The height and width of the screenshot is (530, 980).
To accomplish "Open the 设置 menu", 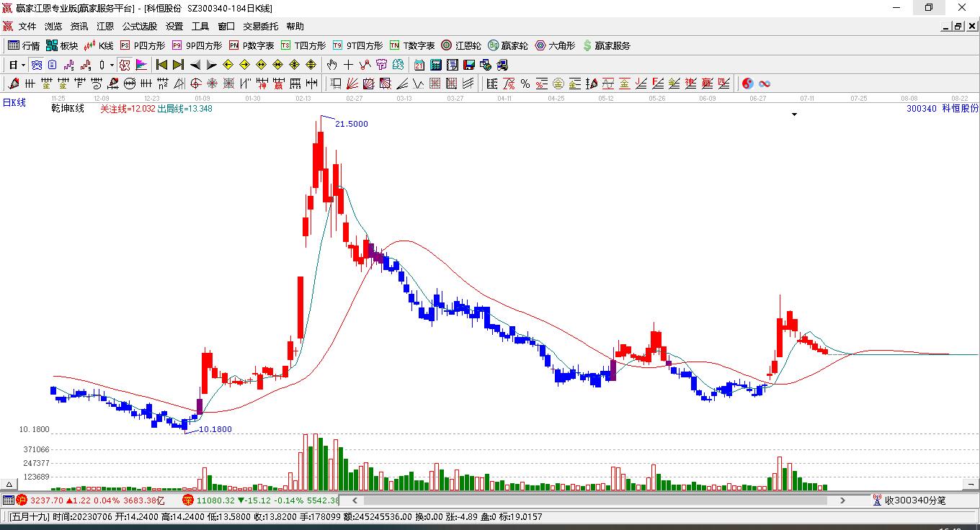I will [x=174, y=27].
